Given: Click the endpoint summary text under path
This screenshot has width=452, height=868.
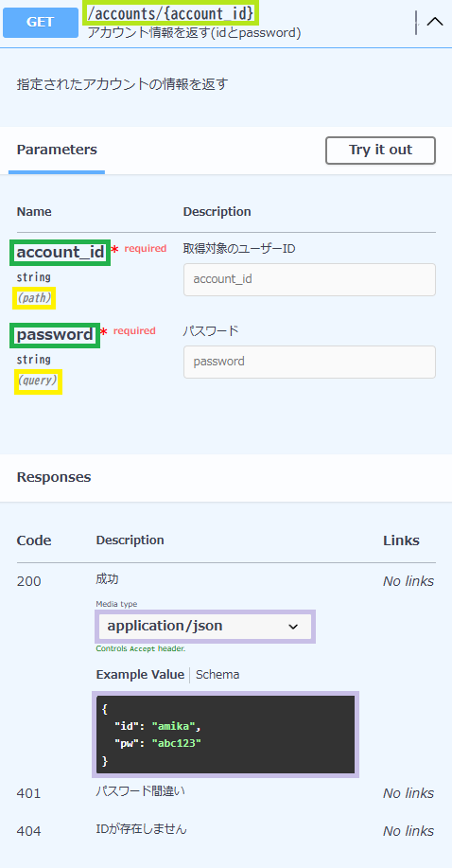Looking at the screenshot, I should point(194,33).
